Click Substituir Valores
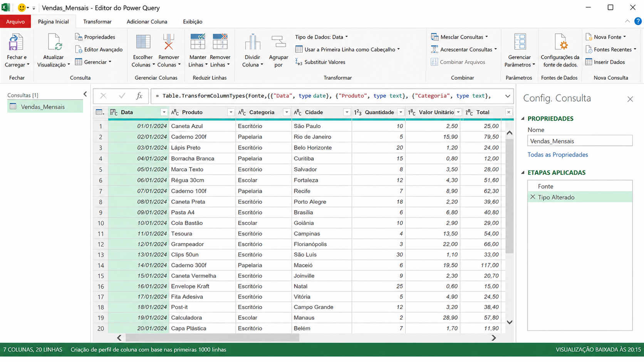Screen dimensions: 644x362 pos(320,62)
